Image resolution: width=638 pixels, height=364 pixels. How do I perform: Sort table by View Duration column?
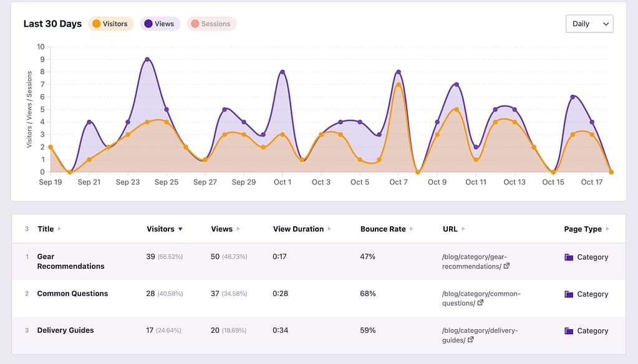pos(298,229)
